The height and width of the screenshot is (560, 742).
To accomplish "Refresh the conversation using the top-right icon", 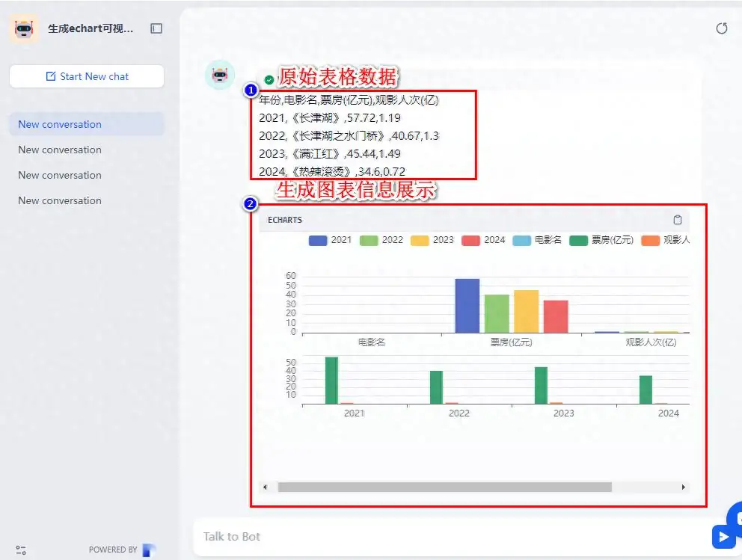I will (x=721, y=28).
